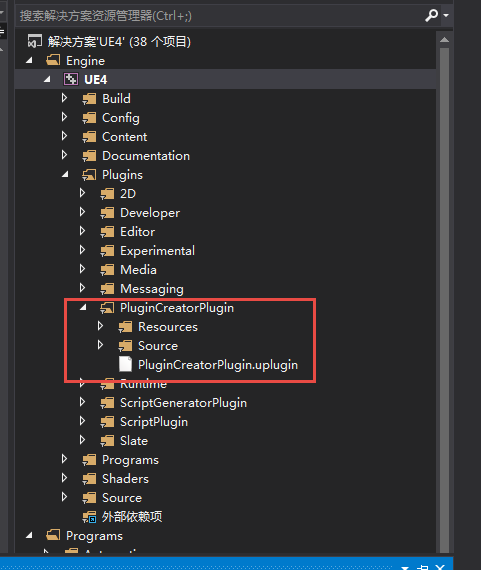
Task: Expand Source folder under PluginCreatorPlugin
Action: click(101, 345)
